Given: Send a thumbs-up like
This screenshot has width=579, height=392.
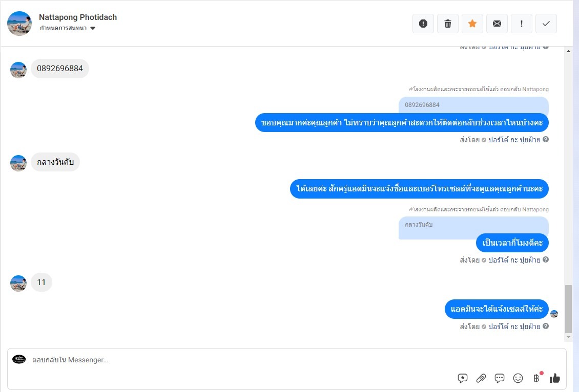Looking at the screenshot, I should (x=554, y=378).
